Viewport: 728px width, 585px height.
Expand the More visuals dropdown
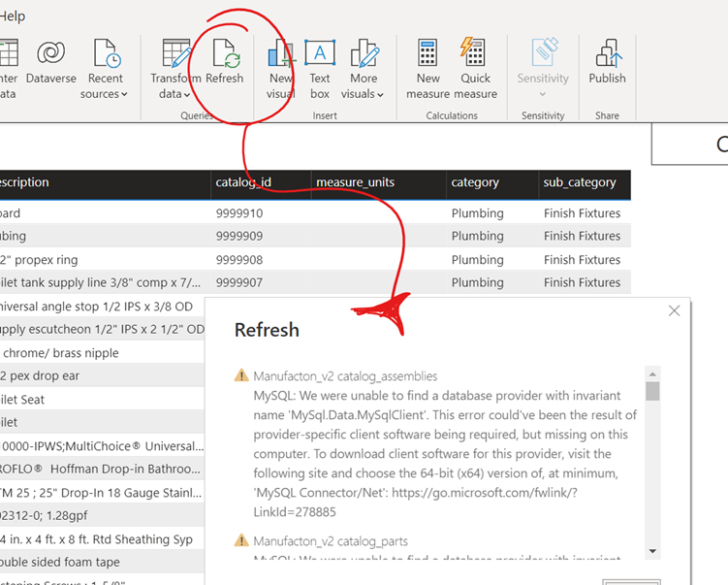(x=364, y=68)
